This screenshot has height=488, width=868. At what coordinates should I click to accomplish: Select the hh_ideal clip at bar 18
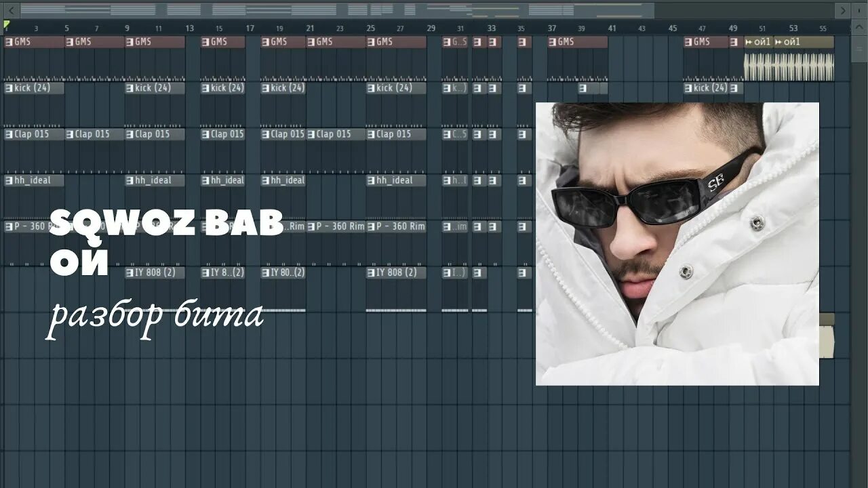click(283, 180)
